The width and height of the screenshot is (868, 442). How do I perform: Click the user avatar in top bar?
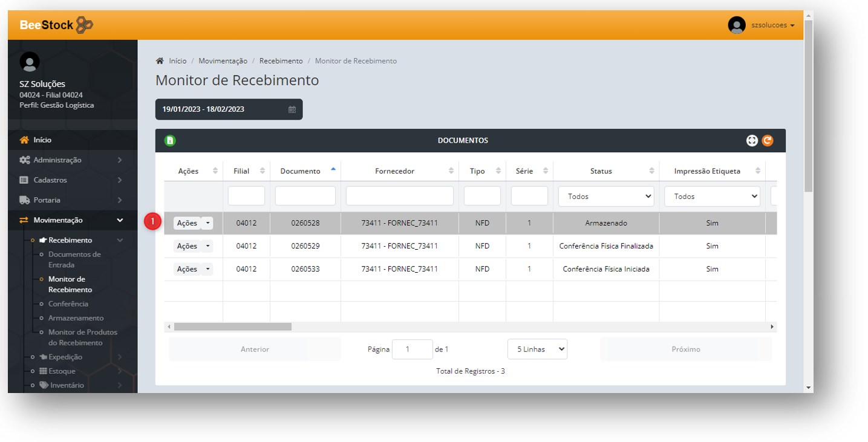pyautogui.click(x=736, y=25)
